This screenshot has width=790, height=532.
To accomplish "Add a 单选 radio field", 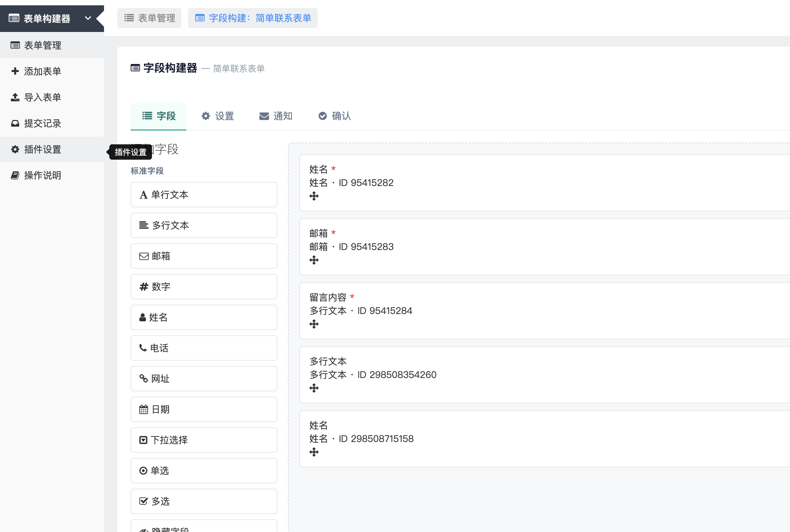I will coord(204,471).
